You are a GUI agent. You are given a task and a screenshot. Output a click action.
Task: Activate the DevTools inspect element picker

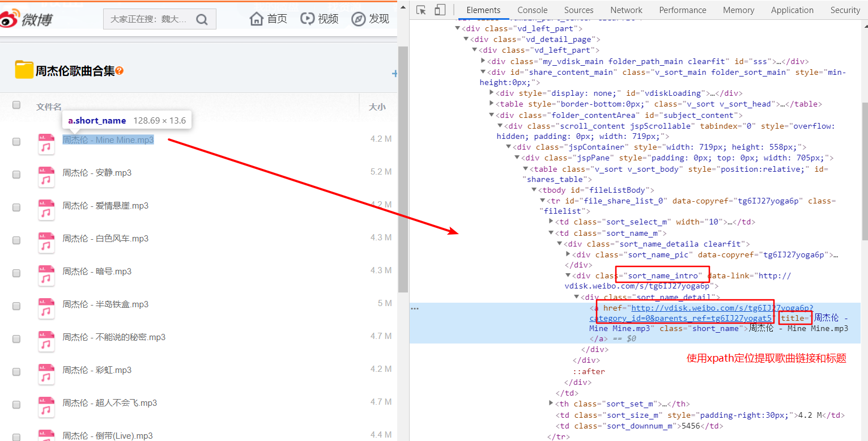click(421, 10)
